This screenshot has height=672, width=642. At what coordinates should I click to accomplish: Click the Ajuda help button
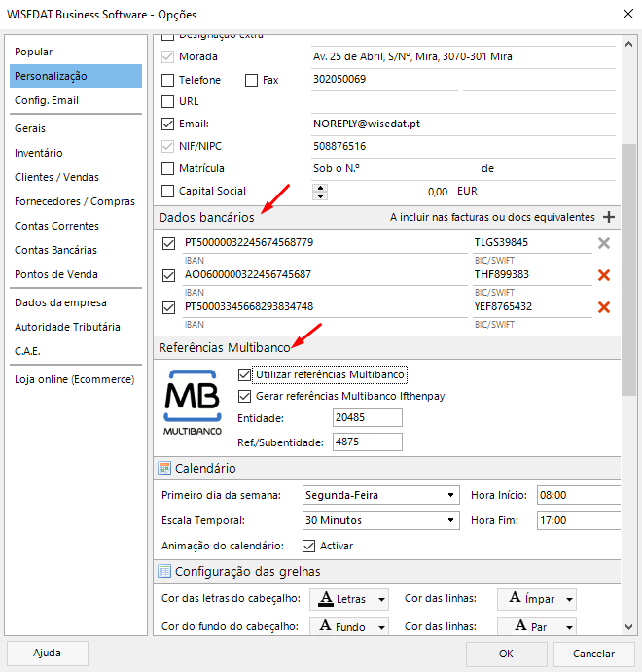coord(47,654)
